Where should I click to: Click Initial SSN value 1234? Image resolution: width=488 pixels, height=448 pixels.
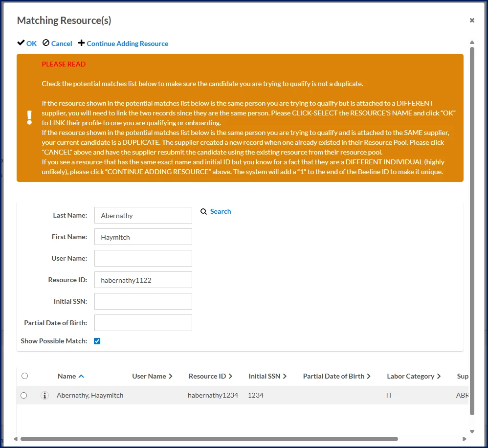(x=256, y=395)
